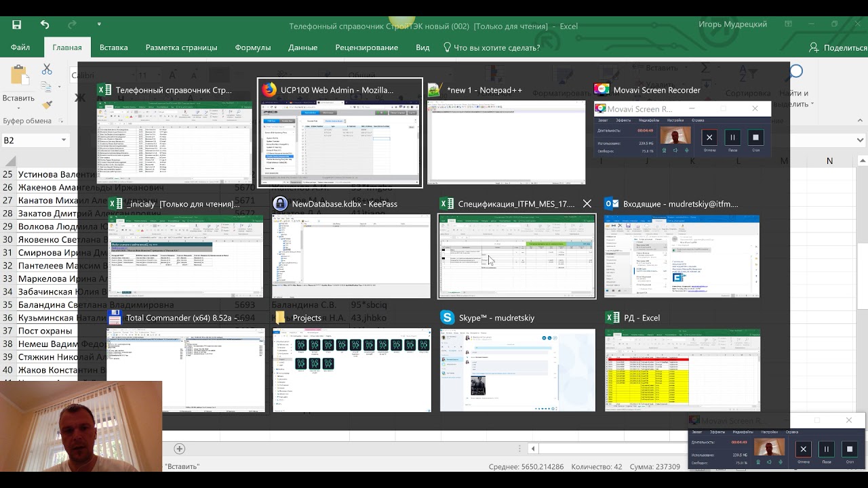Toggle system sound in the Movavi widget

coord(768,462)
